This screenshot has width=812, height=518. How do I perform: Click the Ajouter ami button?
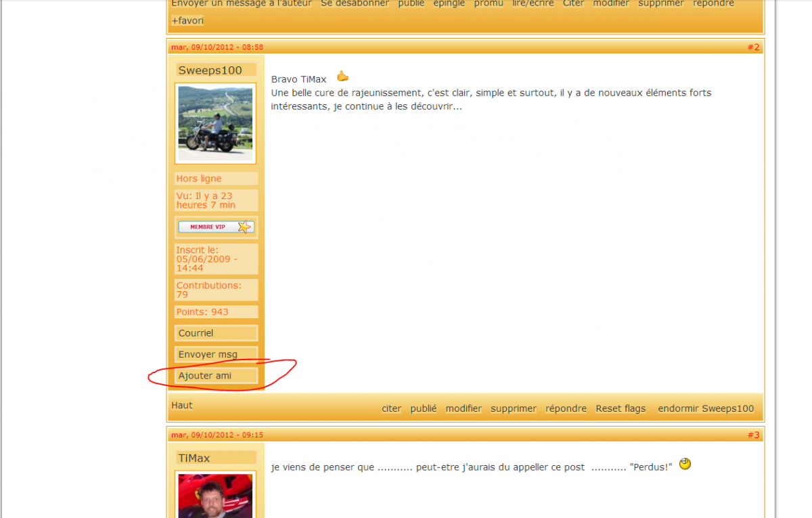coord(217,375)
